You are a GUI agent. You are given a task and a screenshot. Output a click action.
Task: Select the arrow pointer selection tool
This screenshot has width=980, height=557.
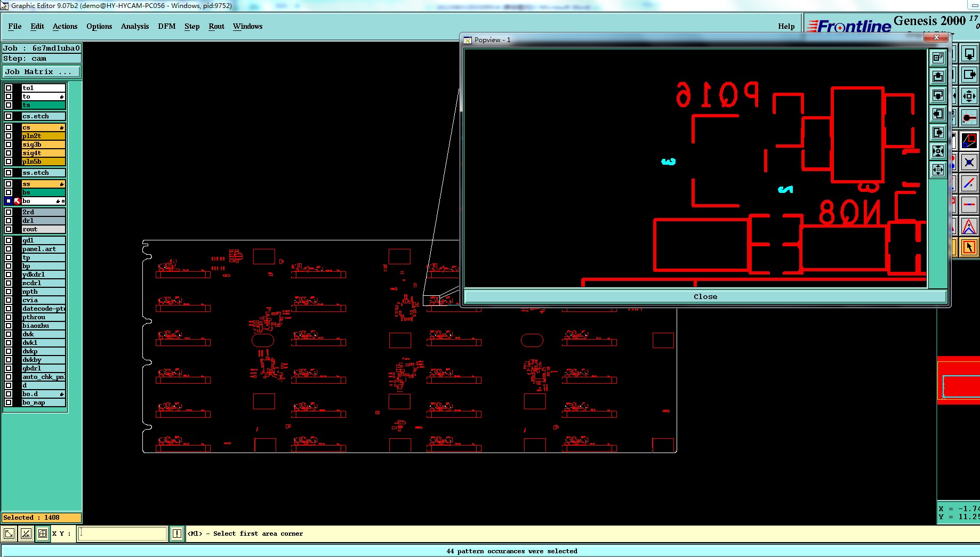pyautogui.click(x=969, y=247)
